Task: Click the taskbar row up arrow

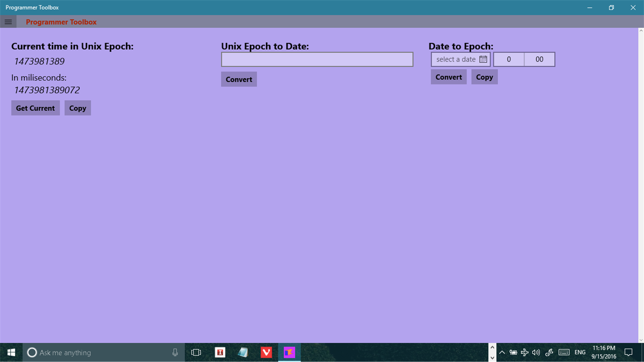Action: (x=492, y=348)
